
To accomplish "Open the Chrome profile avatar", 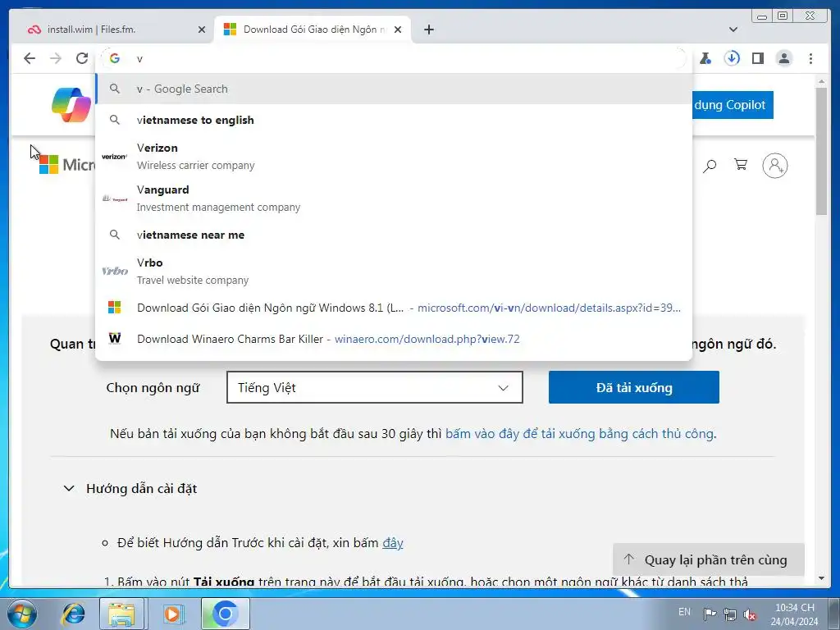I will (x=783, y=58).
